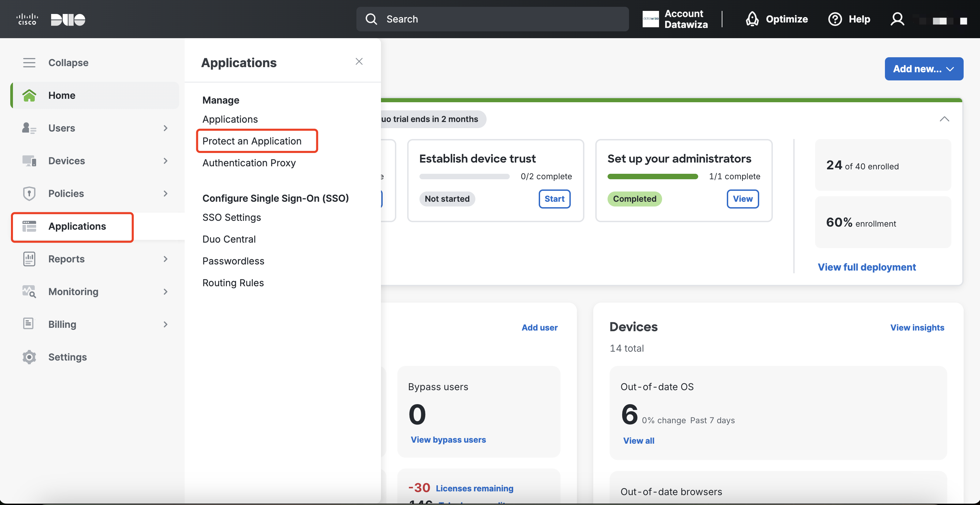Select Protect an Application
980x505 pixels.
[252, 141]
